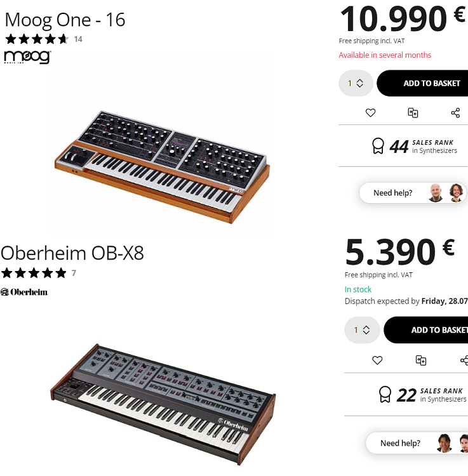This screenshot has width=468, height=476.
Task: Share the Moog One product
Action: pos(455,113)
